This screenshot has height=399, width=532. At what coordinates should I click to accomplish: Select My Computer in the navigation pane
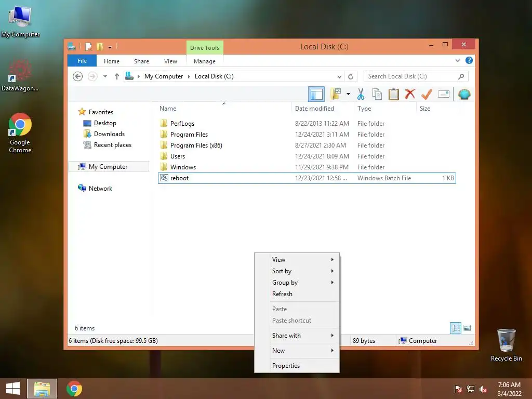tap(108, 167)
